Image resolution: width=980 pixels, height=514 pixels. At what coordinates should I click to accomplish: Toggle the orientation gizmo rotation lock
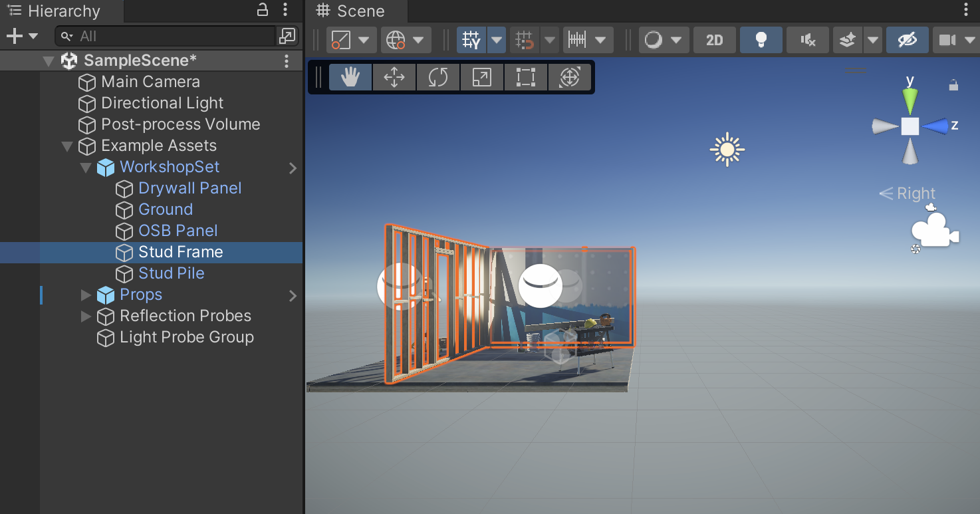[953, 84]
